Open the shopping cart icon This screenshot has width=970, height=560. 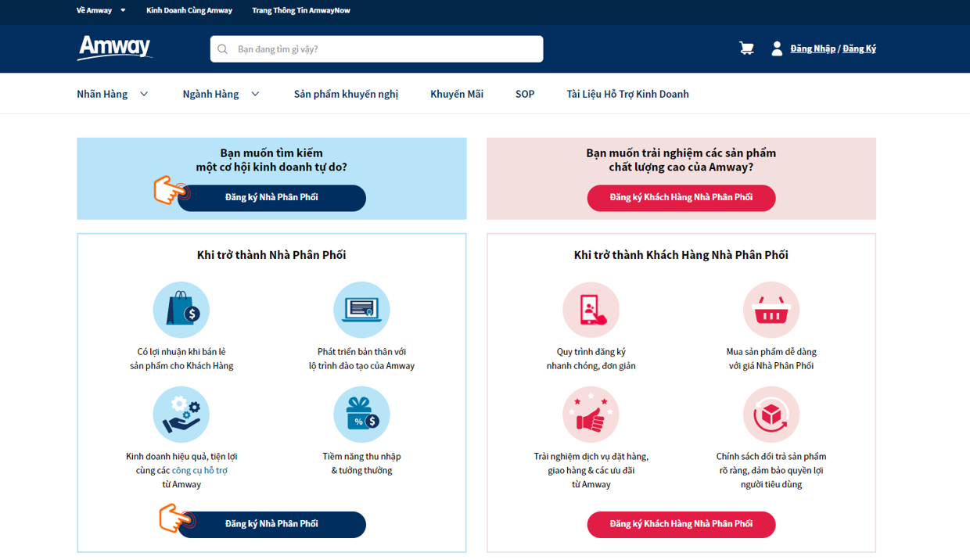746,48
